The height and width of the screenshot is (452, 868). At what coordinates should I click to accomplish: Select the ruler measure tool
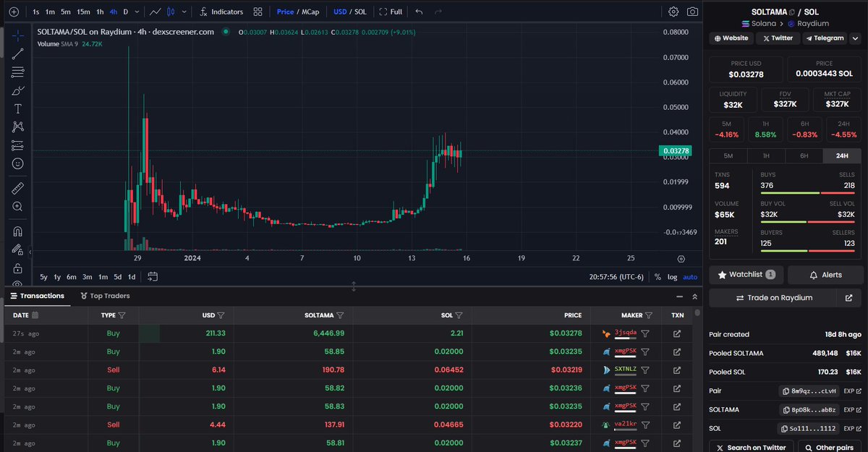click(18, 188)
